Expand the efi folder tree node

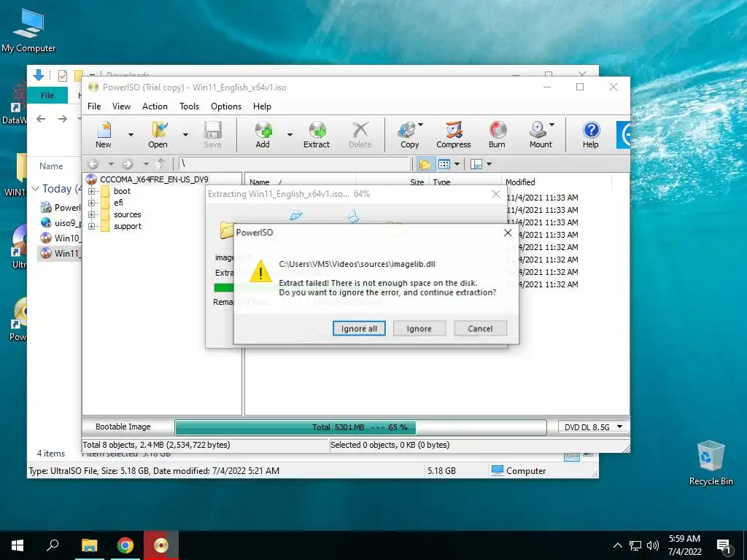[91, 203]
